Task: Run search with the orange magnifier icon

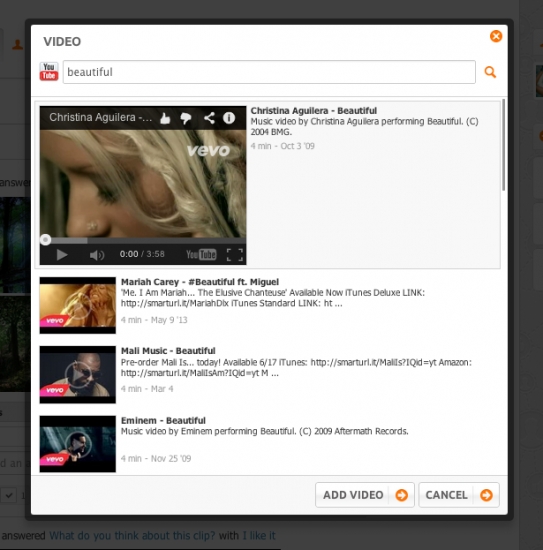Action: pos(490,72)
